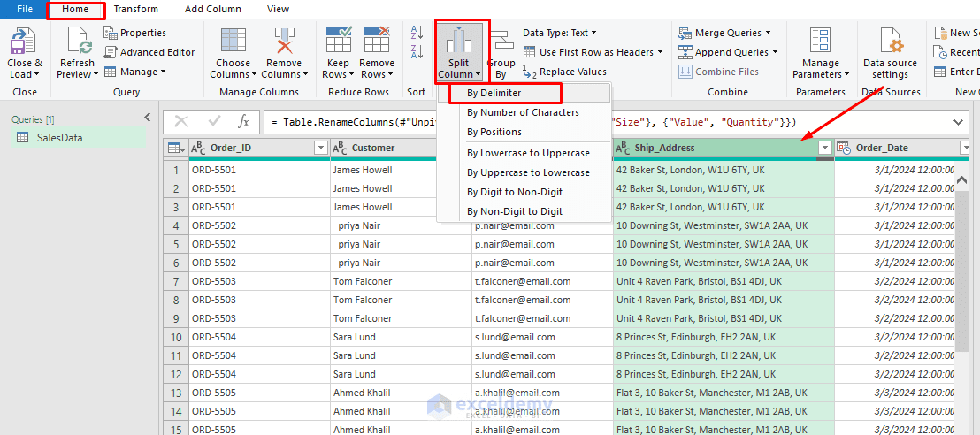980x435 pixels.
Task: Choose By Non-Digit to Digit
Action: pos(524,211)
